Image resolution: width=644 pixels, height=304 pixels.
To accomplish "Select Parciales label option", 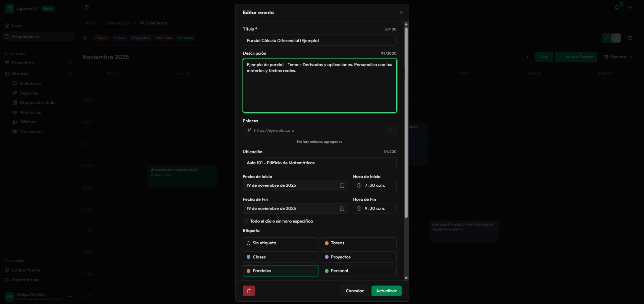I will (281, 271).
